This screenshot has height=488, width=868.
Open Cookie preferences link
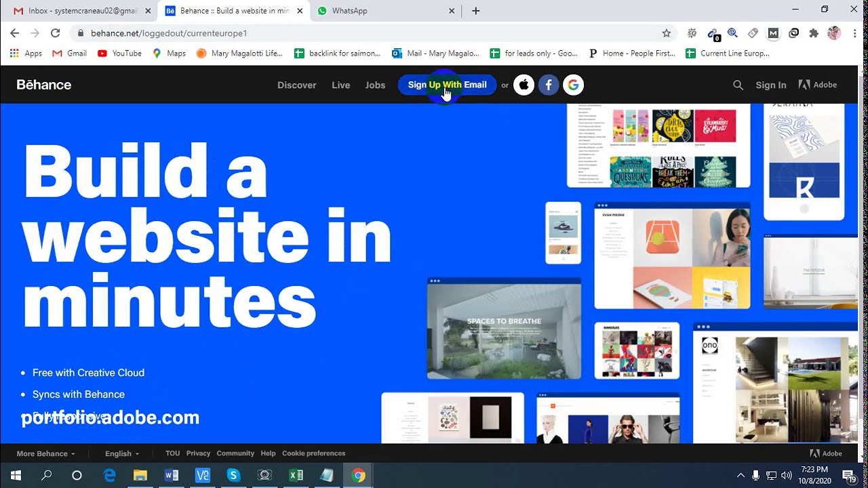(314, 453)
